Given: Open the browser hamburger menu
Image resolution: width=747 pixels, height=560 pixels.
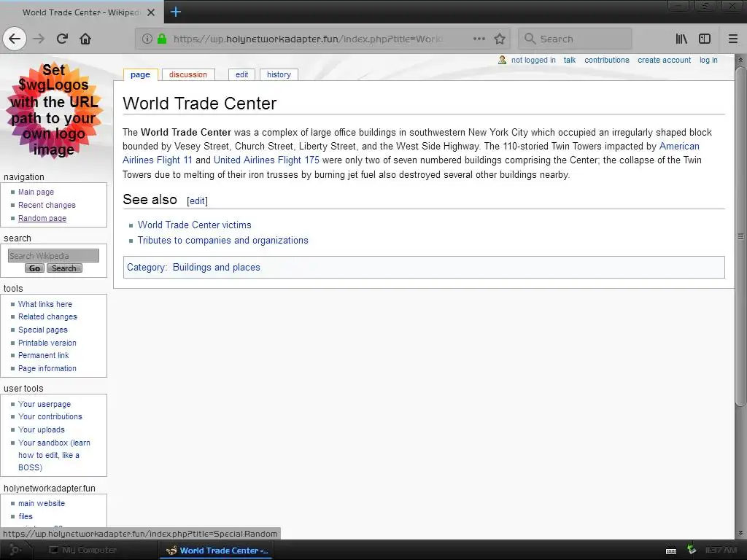Looking at the screenshot, I should tap(733, 39).
